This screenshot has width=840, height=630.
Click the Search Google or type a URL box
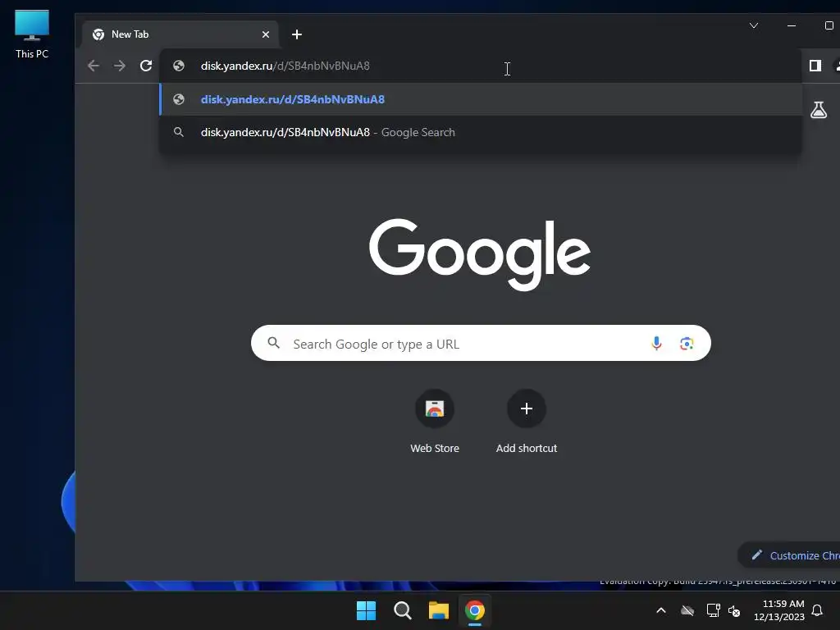481,344
